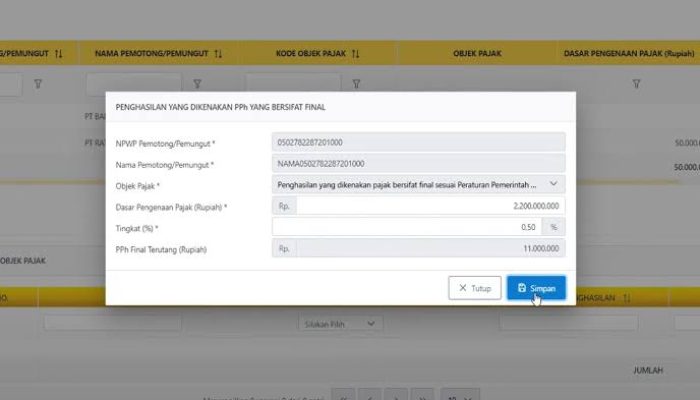The image size is (700, 400).
Task: Open the filter funnel under Nama Pemotong/Pemungut
Action: pyautogui.click(x=197, y=85)
